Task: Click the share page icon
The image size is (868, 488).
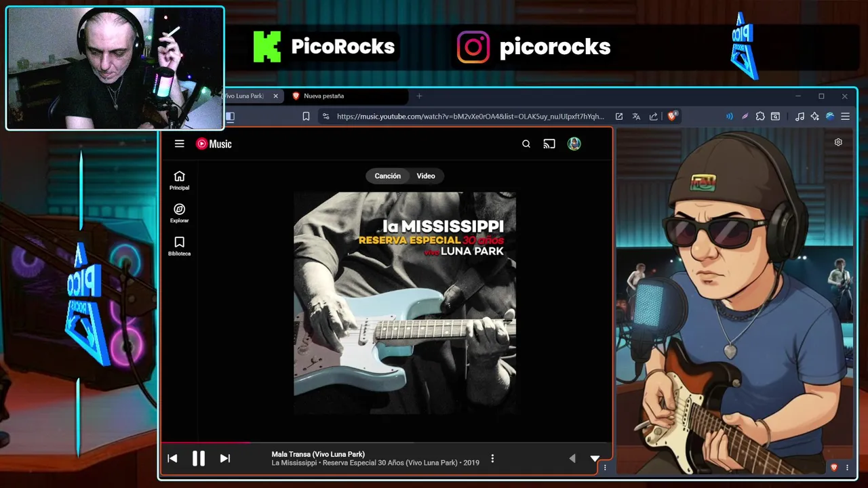Action: pyautogui.click(x=654, y=117)
